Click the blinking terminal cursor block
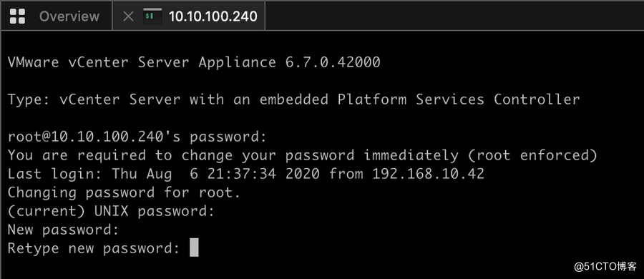Screen dimensions: 644x279 (194, 248)
